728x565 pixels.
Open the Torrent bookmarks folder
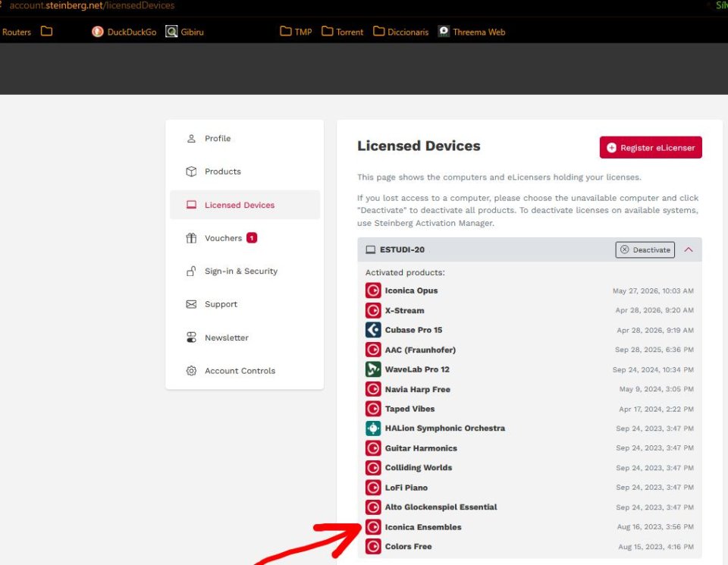click(342, 32)
